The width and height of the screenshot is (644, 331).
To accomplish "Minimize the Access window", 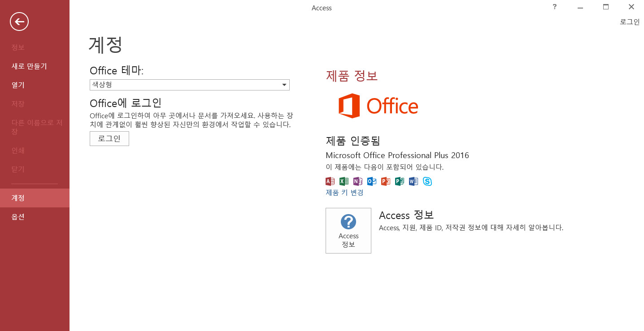I will pos(580,7).
